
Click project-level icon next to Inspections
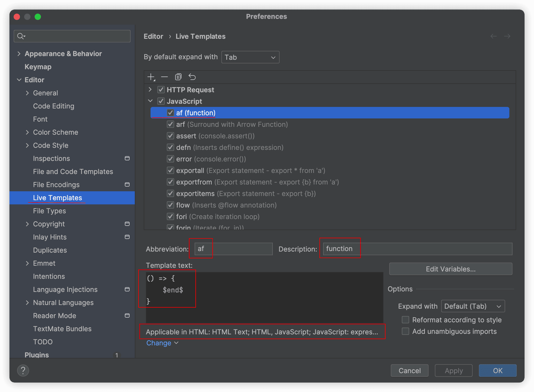(x=127, y=158)
